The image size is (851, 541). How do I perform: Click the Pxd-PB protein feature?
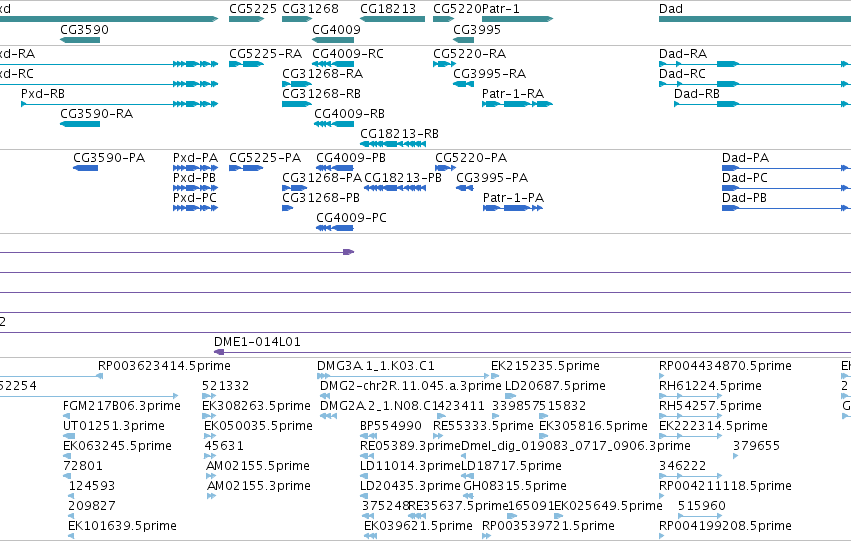195,188
